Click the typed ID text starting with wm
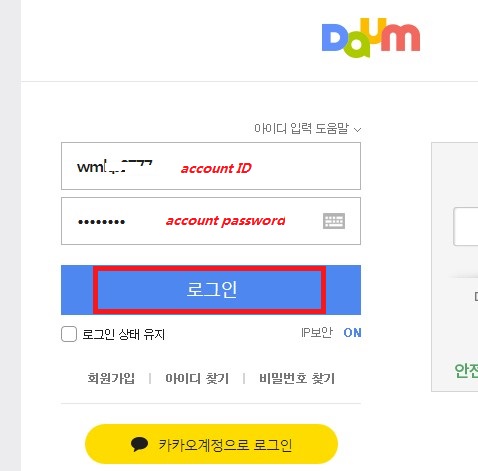 point(114,166)
